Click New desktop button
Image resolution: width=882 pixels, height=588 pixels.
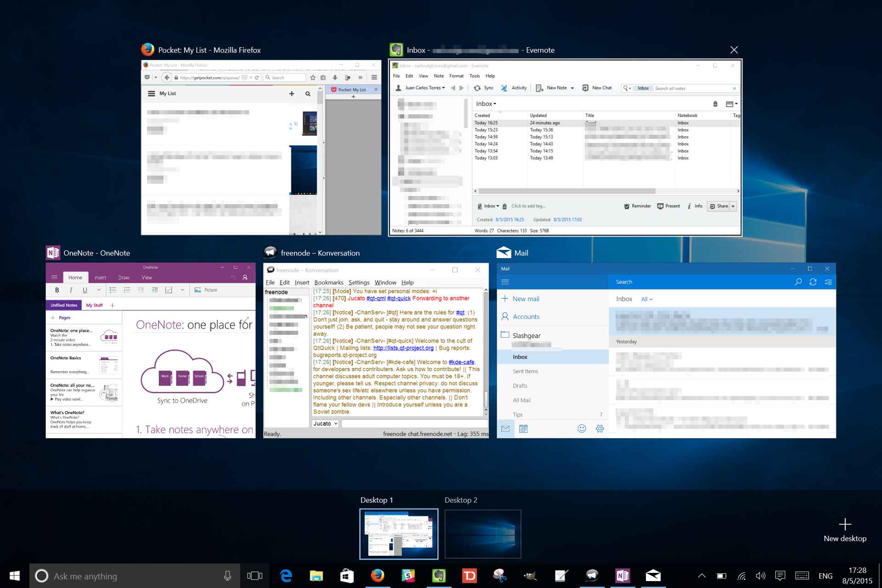tap(845, 530)
